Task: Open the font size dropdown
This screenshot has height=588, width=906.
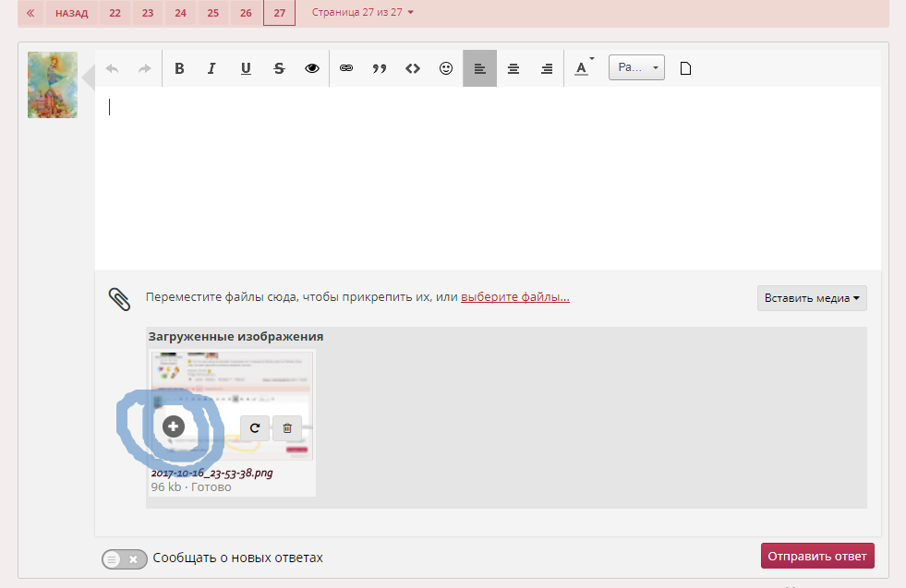Action: point(636,67)
